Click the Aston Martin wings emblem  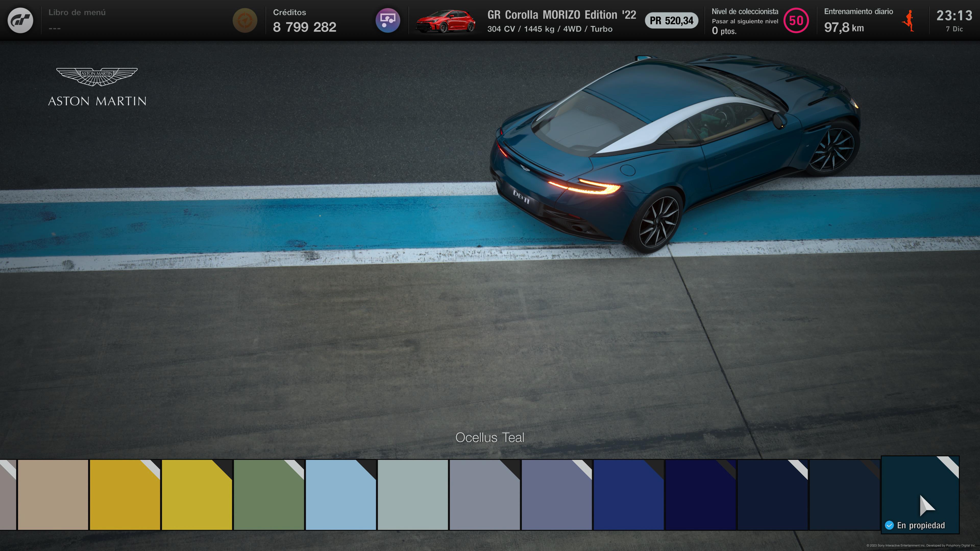tap(97, 77)
